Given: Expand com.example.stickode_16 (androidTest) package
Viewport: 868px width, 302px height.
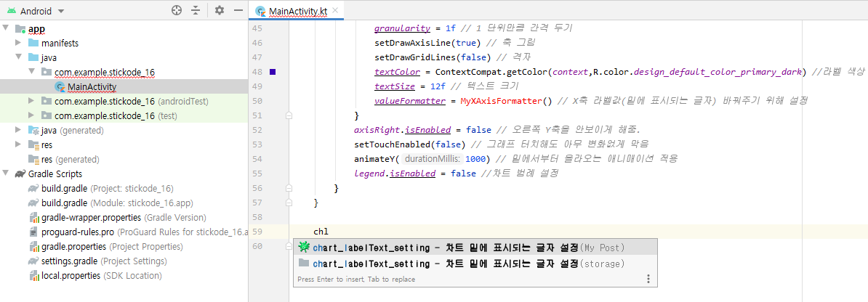Looking at the screenshot, I should pos(31,101).
